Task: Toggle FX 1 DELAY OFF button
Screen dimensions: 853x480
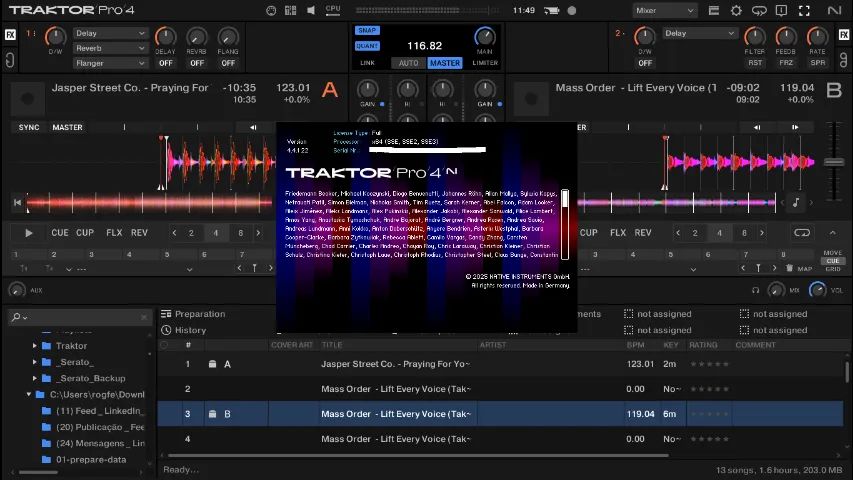Action: coord(165,63)
